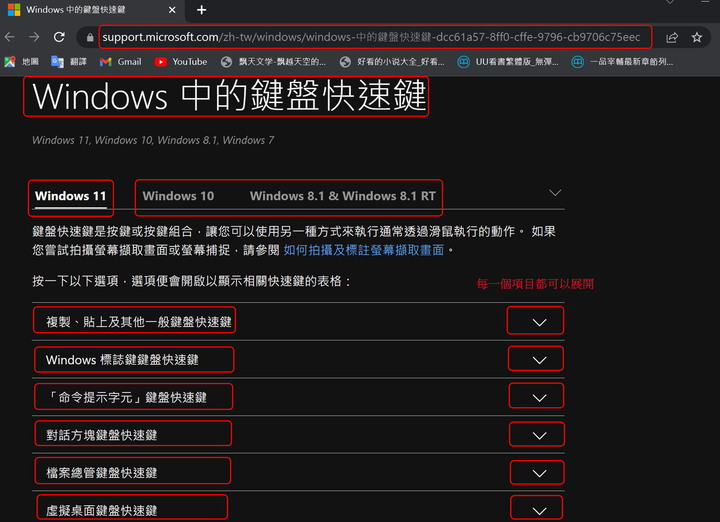The height and width of the screenshot is (522, 720).
Task: Open the UU看書繁體版 bookmark
Action: (x=508, y=62)
